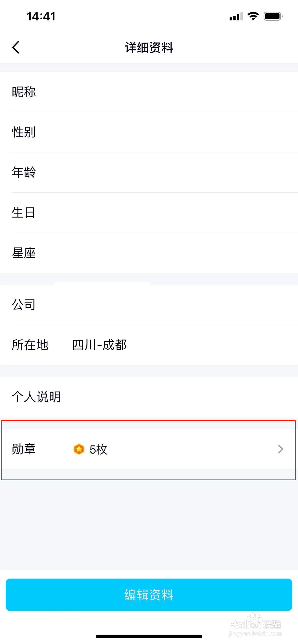298x644 pixels.
Task: Tap the back arrow icon
Action: [x=16, y=47]
